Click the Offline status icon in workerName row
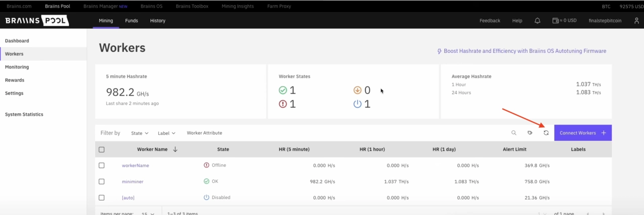Screen dimensions: 644x215 206,165
